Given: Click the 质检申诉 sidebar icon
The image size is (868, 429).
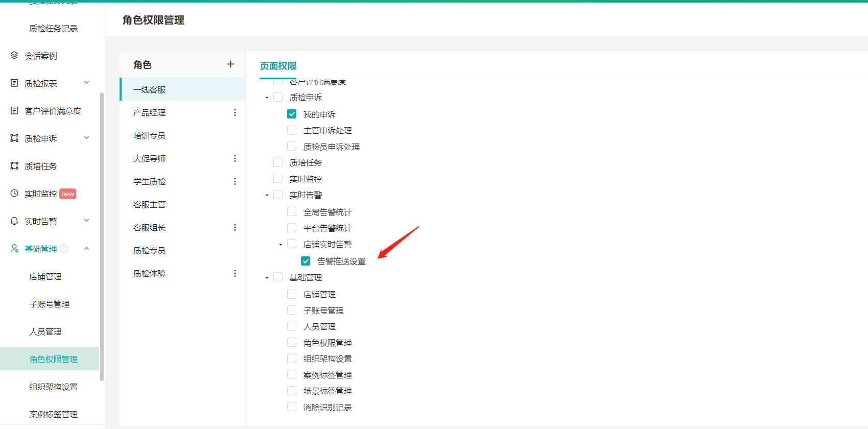Looking at the screenshot, I should 14,138.
